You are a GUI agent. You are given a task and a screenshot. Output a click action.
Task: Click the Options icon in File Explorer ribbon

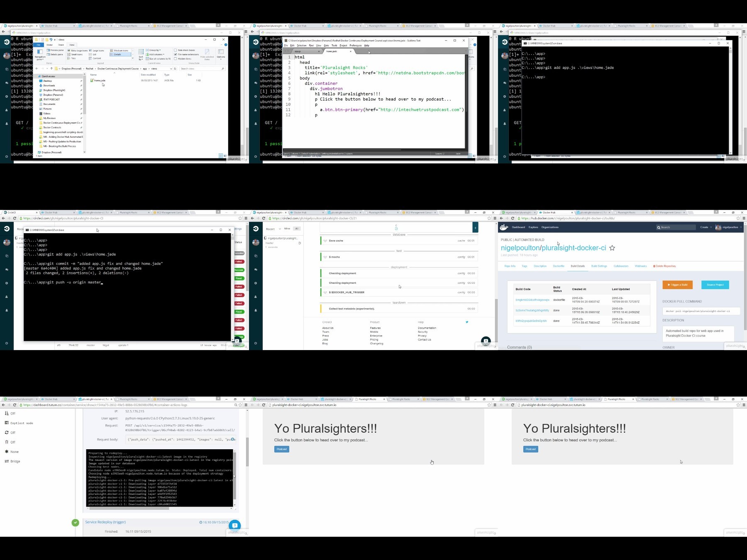click(x=221, y=52)
